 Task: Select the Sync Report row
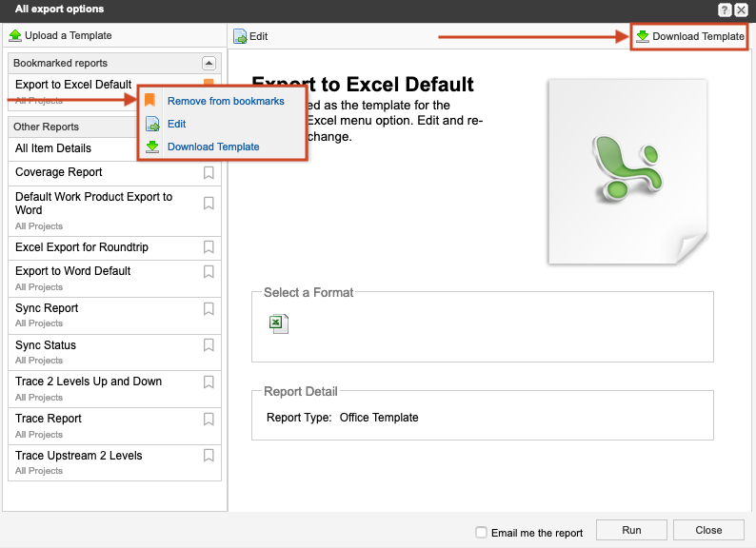[x=115, y=315]
